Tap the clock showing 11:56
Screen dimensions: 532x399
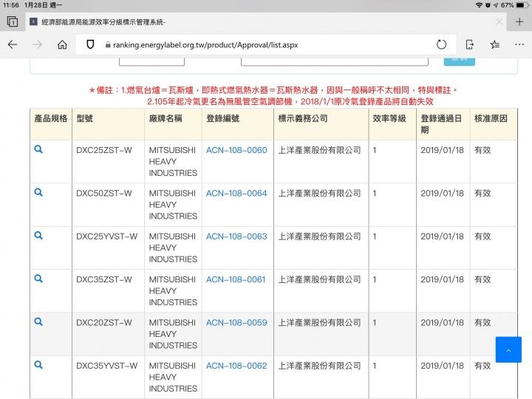[x=11, y=5]
